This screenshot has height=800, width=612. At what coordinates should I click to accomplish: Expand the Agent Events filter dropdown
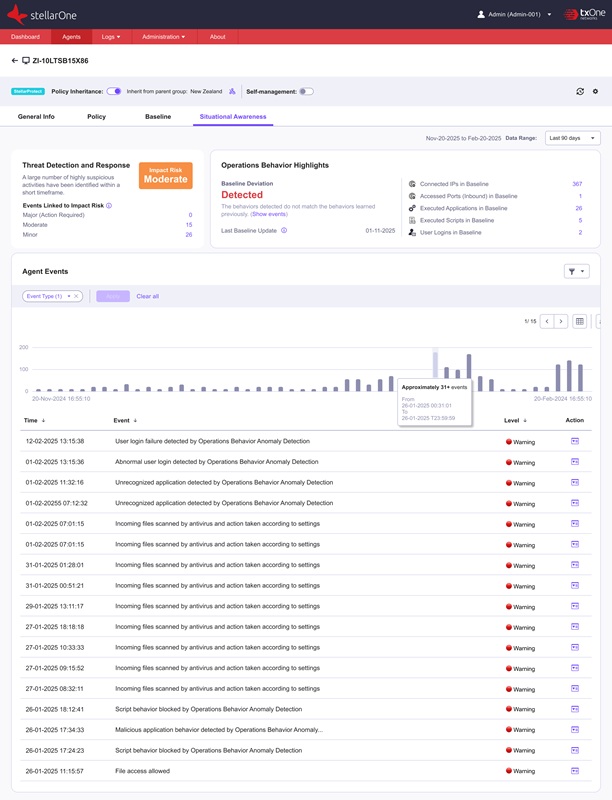(x=577, y=271)
